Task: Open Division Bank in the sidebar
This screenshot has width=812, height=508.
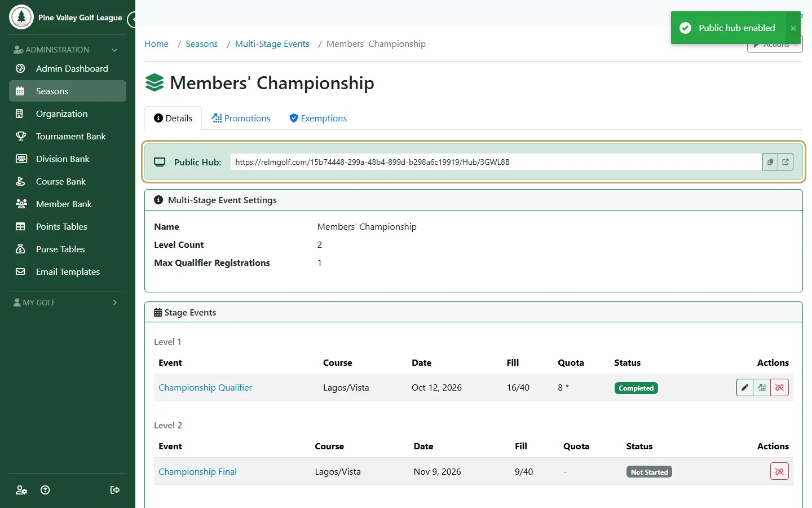Action: click(68, 159)
